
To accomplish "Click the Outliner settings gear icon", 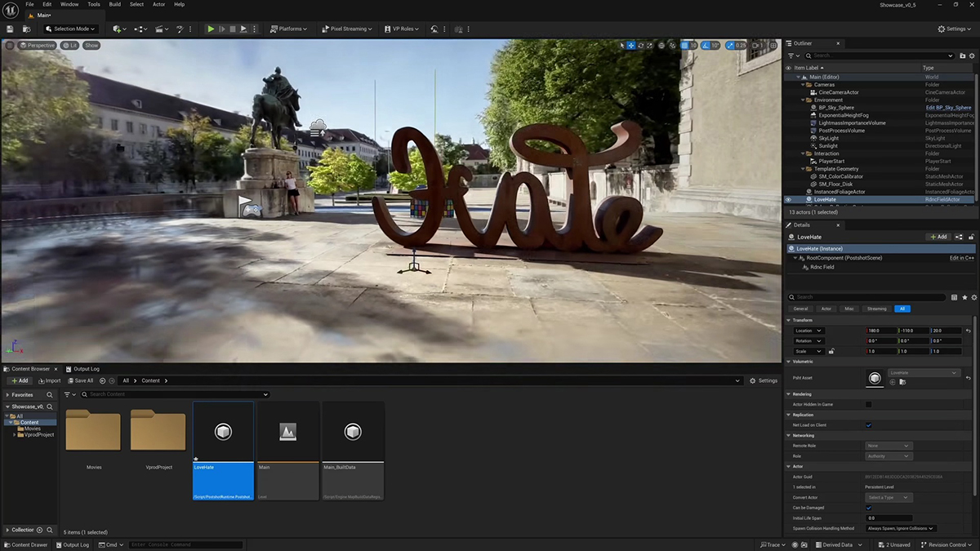I will (971, 56).
